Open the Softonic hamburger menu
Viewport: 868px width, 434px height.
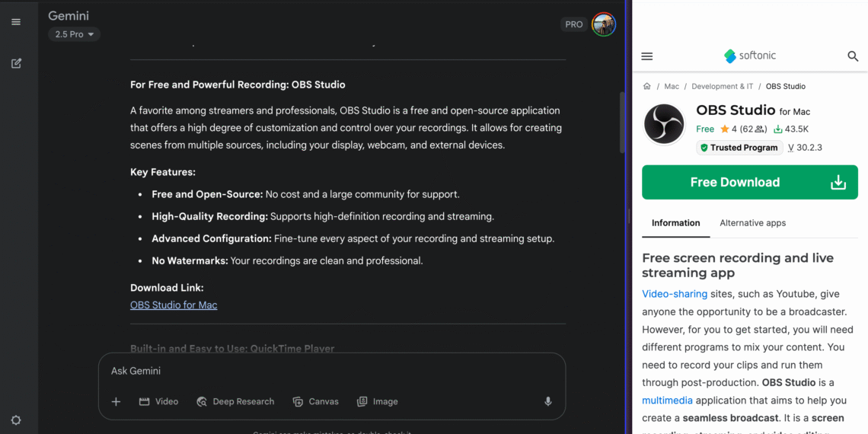pyautogui.click(x=646, y=56)
